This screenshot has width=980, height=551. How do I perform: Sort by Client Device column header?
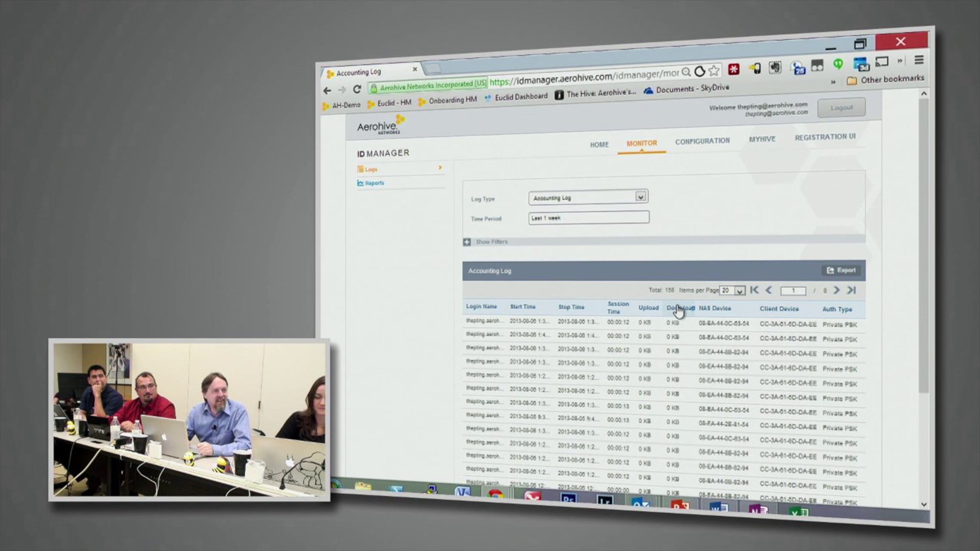point(779,309)
